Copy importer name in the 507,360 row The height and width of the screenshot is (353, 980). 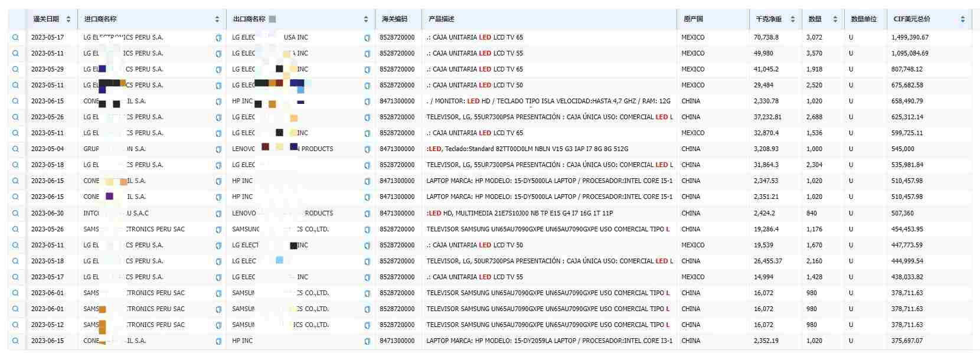click(218, 214)
